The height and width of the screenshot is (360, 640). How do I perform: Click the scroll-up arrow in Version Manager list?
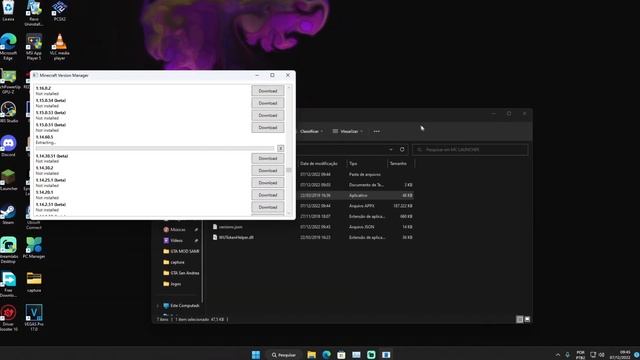(x=289, y=87)
